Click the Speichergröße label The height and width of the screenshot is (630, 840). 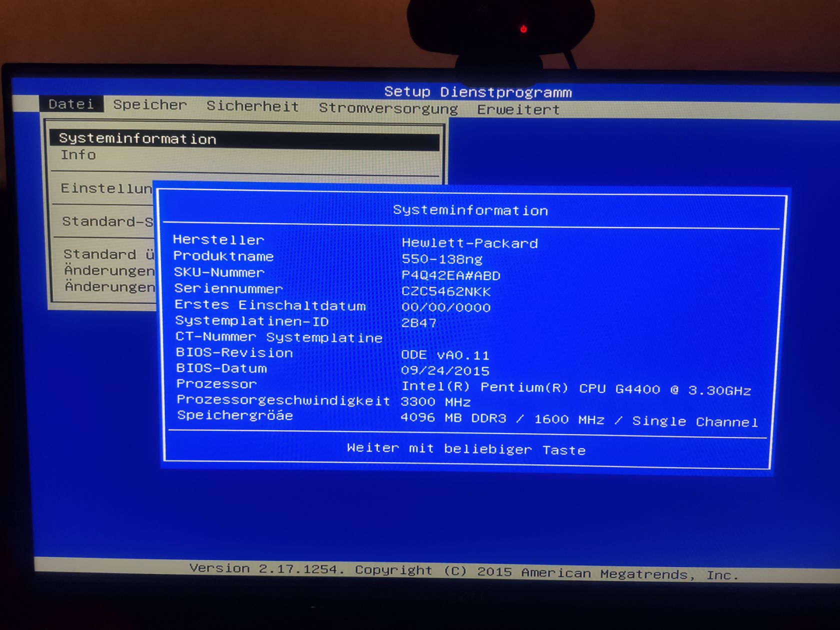(235, 415)
